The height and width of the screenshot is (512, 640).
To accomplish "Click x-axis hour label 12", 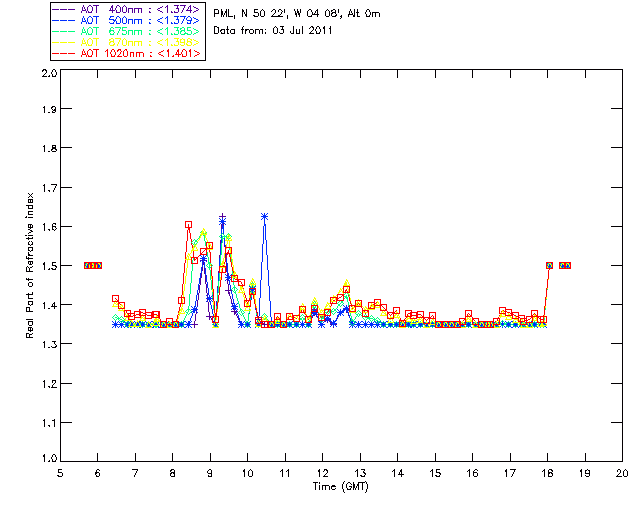I will (x=322, y=473).
